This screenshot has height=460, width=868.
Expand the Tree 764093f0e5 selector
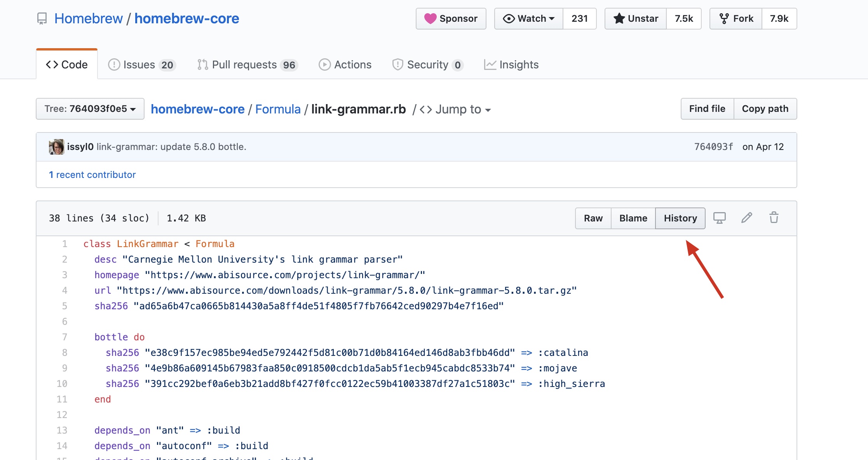click(90, 109)
